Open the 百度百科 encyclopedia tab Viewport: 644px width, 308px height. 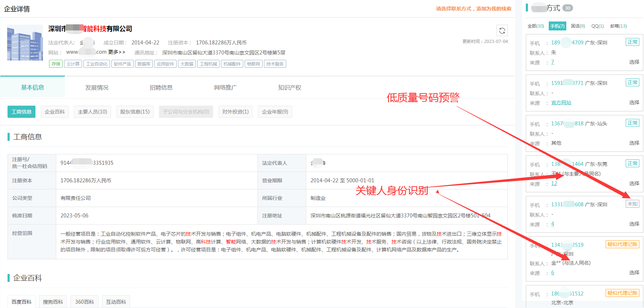21,302
